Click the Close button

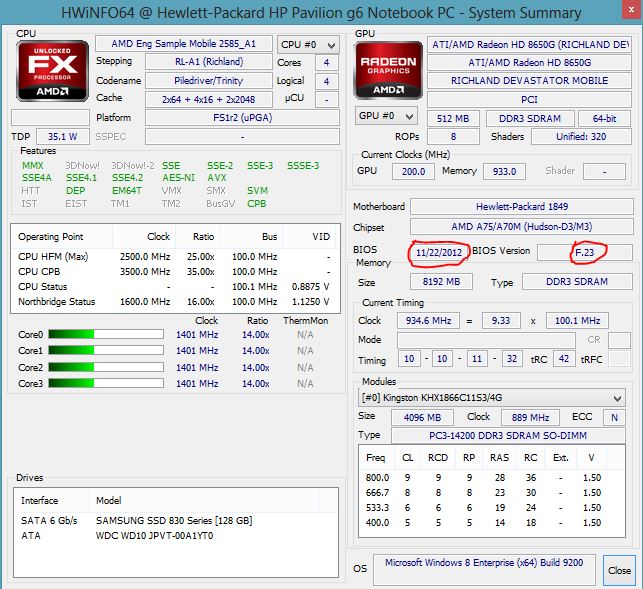(x=619, y=571)
